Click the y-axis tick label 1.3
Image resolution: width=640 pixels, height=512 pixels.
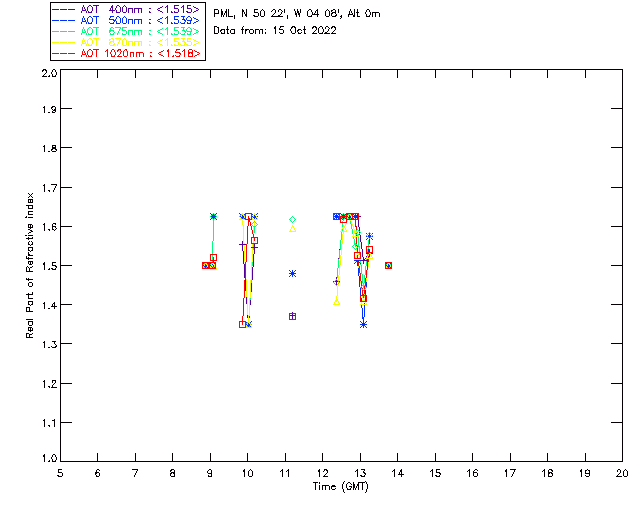click(49, 344)
